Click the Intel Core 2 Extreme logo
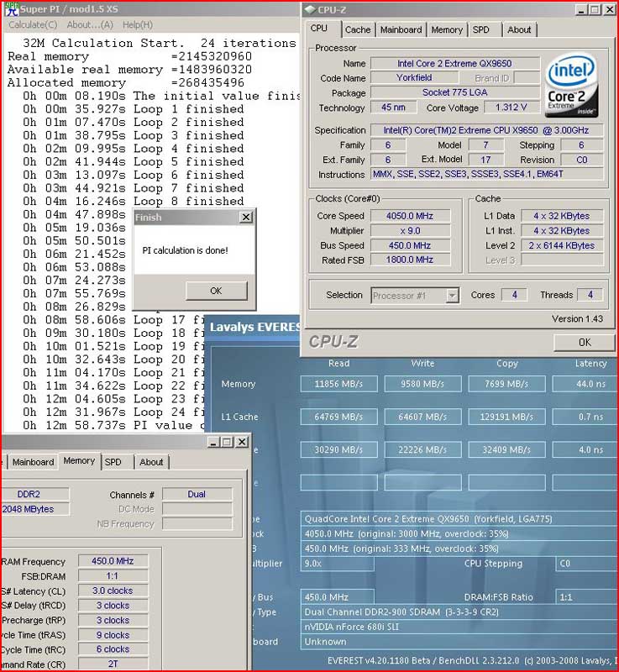The height and width of the screenshot is (672, 619). click(x=571, y=86)
